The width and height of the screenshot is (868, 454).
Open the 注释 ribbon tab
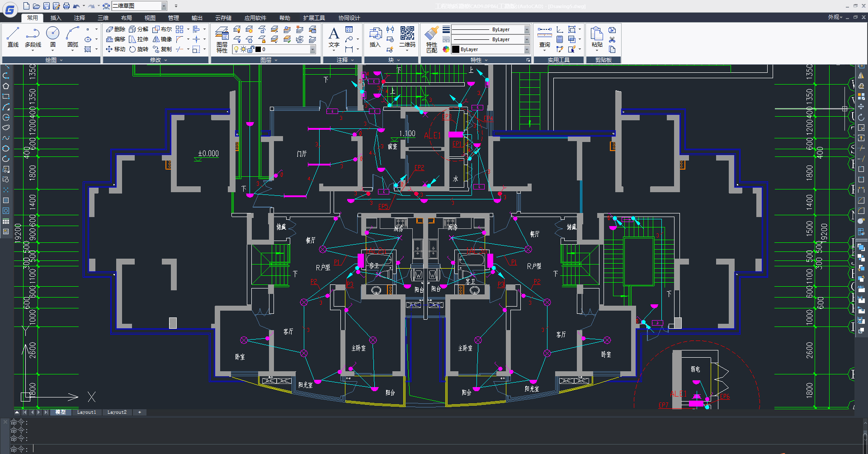(80, 18)
